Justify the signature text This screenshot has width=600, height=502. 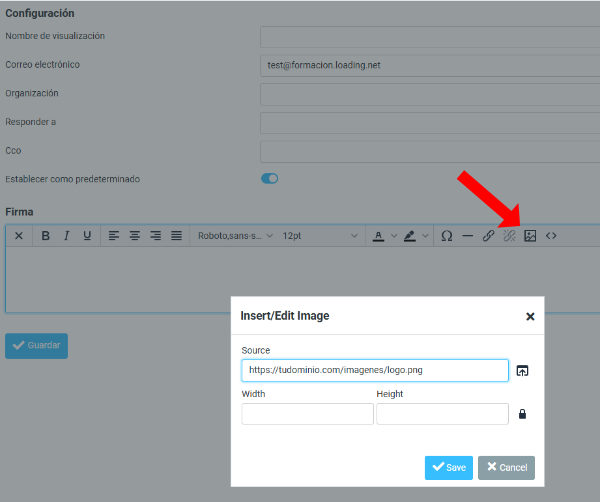point(176,236)
